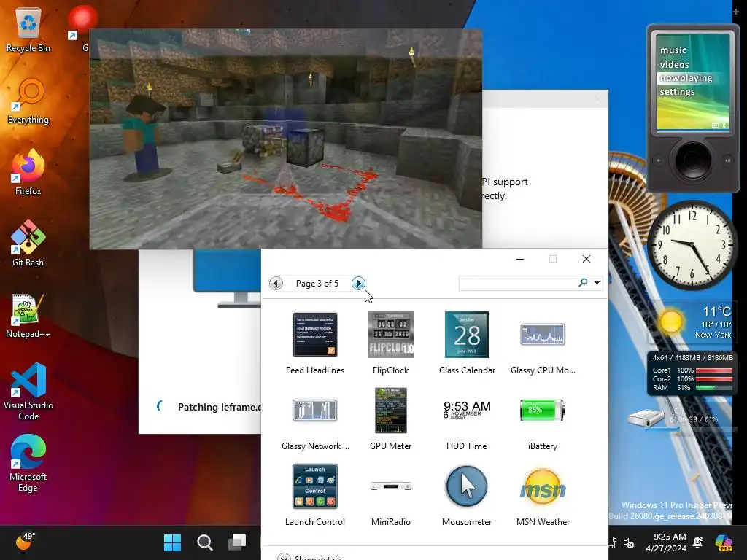The width and height of the screenshot is (747, 560).
Task: Select nowplaying in the media player gadget
Action: tap(686, 78)
